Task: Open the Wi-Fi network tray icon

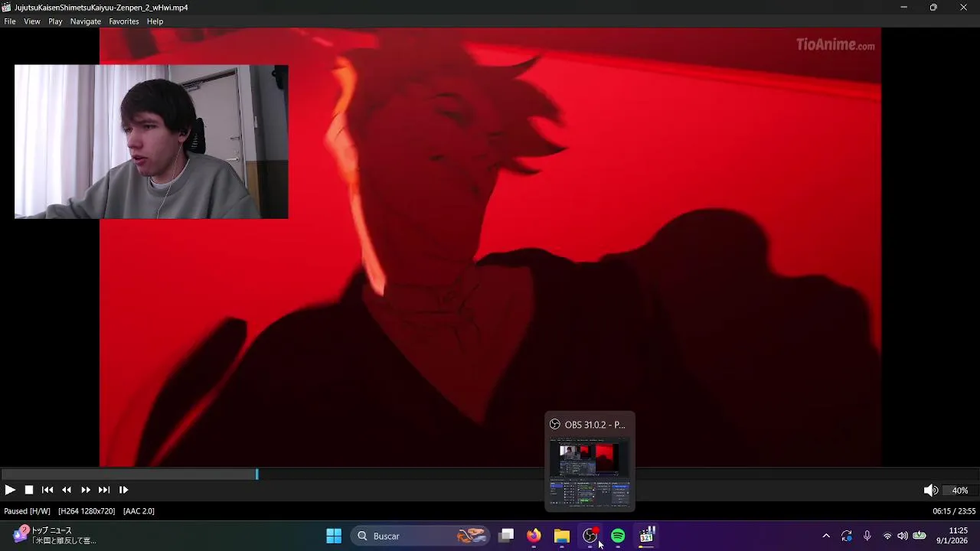Action: 887,536
